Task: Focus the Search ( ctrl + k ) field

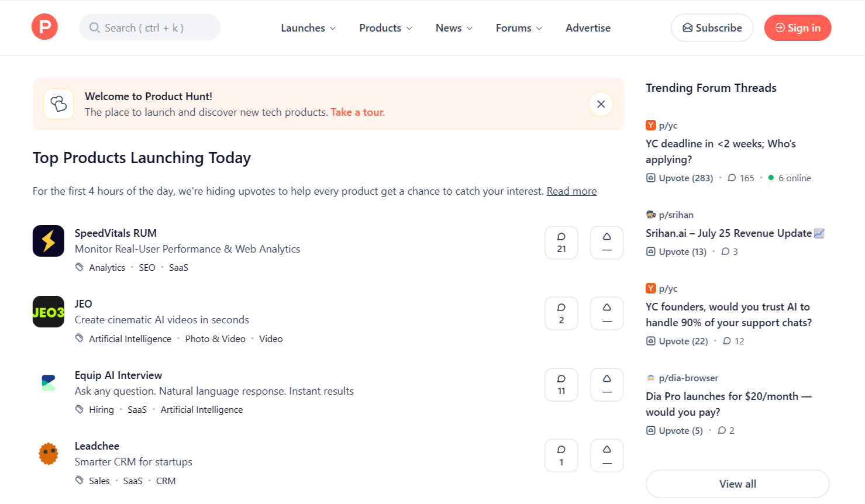Action: click(150, 27)
